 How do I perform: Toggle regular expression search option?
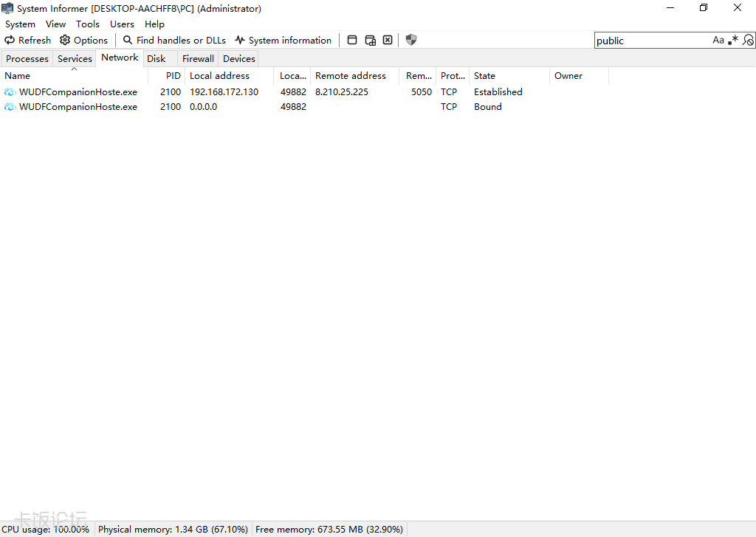[732, 41]
